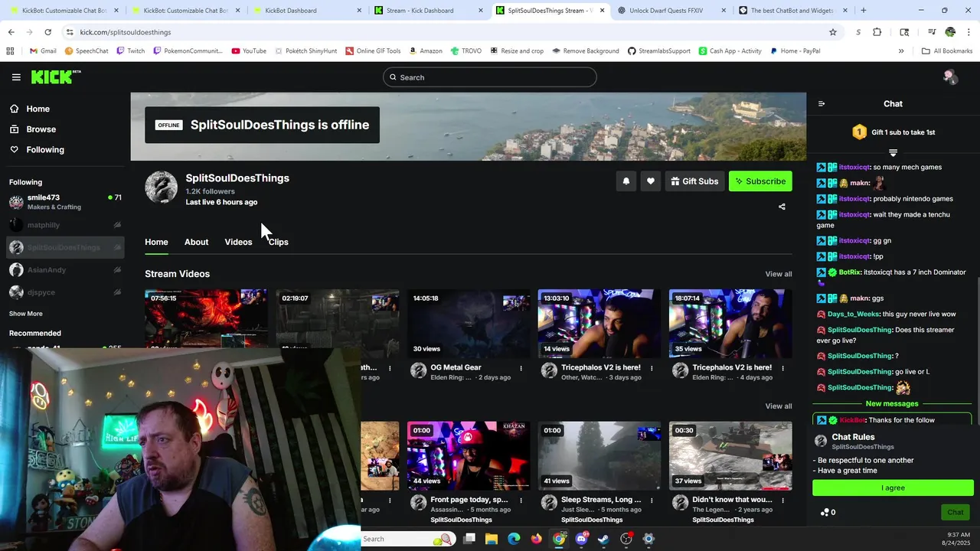
Task: Click View all for Stream Videos
Action: (x=779, y=274)
